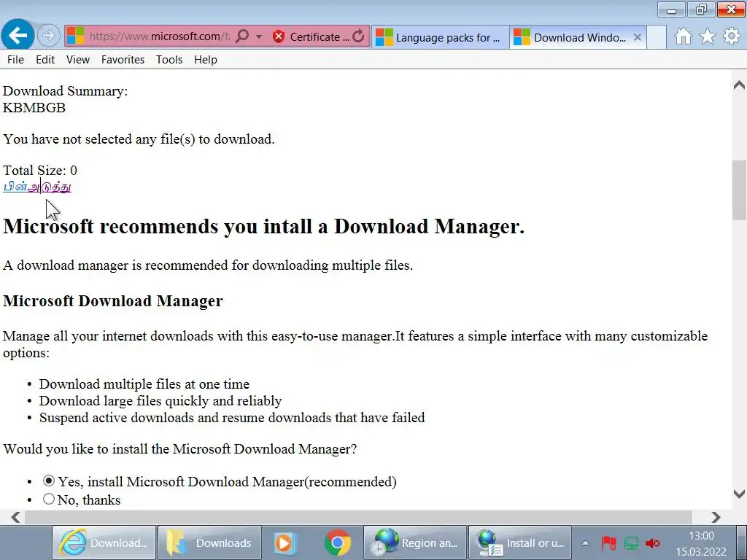Launch Windows Media Player from taskbar

pyautogui.click(x=285, y=542)
